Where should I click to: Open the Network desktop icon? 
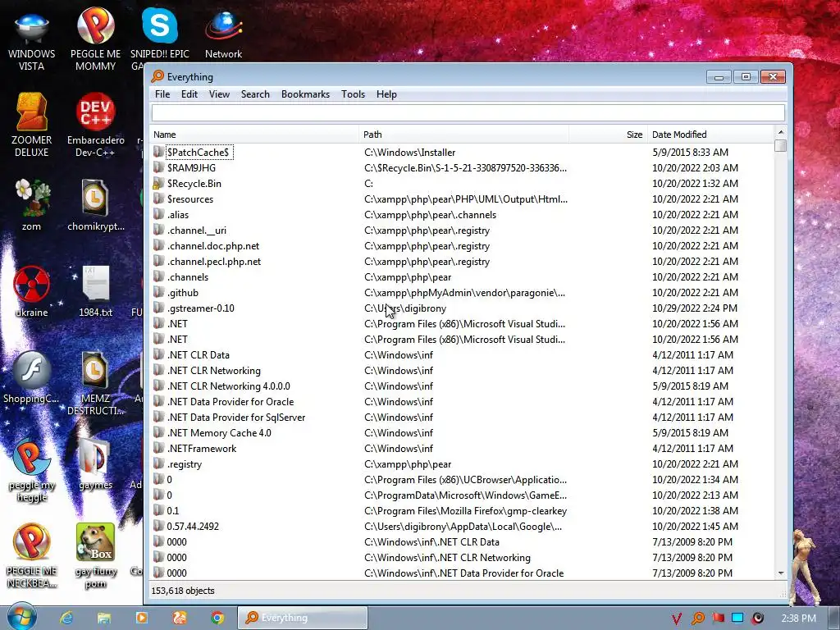(x=223, y=34)
